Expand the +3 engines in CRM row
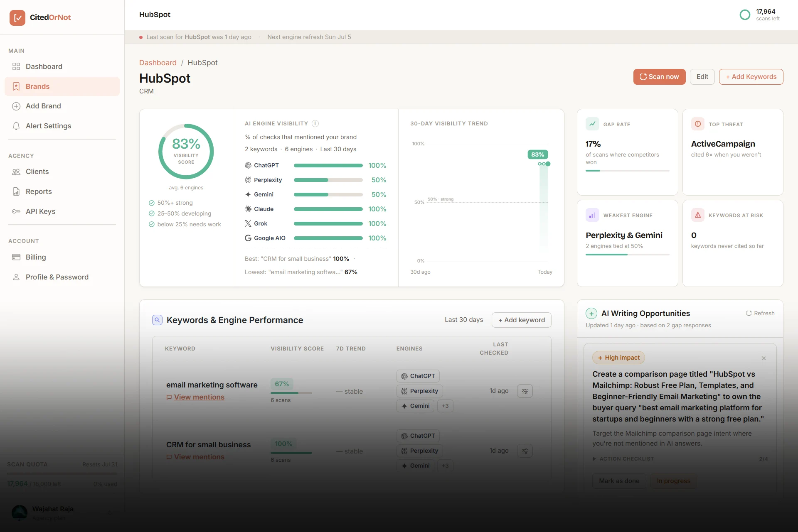 [445, 466]
